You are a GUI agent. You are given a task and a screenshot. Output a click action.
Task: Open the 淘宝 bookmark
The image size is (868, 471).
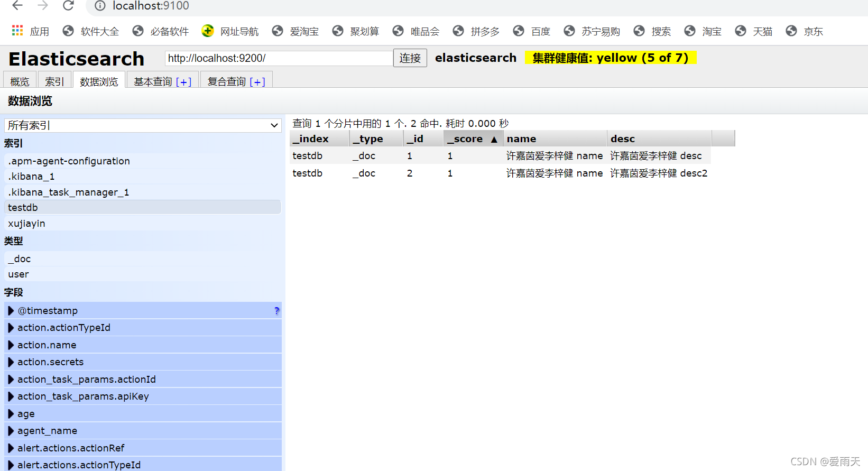pyautogui.click(x=703, y=31)
